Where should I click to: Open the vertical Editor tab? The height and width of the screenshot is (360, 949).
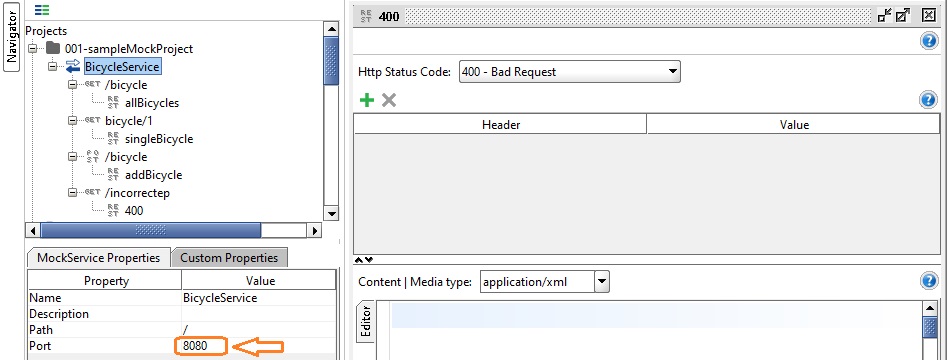[366, 322]
